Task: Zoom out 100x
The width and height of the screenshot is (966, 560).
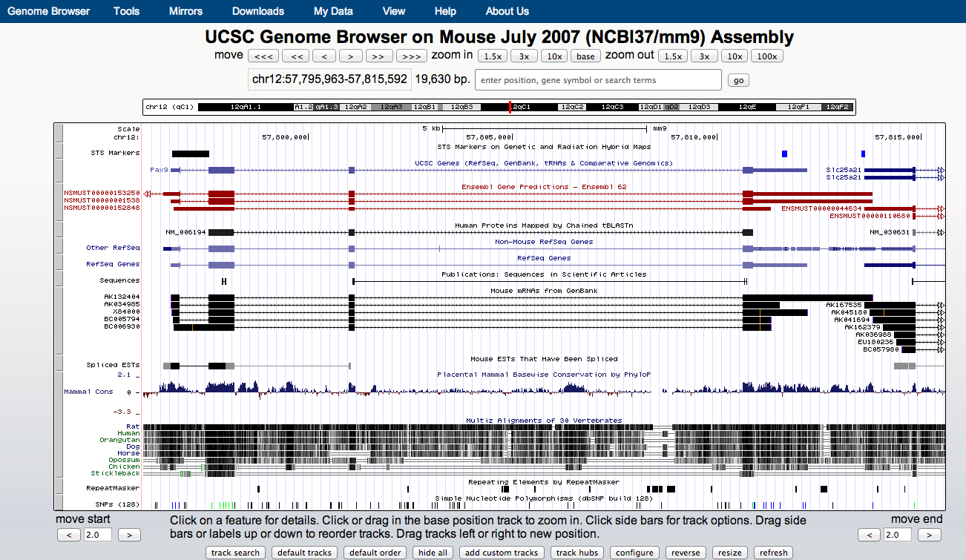Action: point(766,56)
